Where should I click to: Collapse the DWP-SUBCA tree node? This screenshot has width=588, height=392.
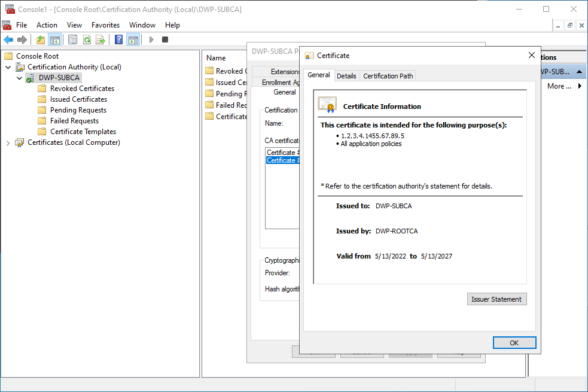[20, 78]
